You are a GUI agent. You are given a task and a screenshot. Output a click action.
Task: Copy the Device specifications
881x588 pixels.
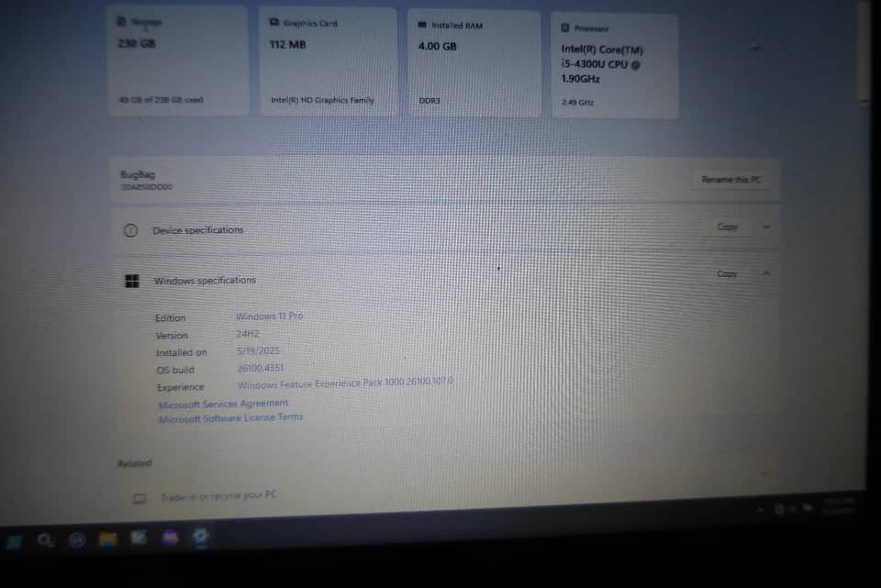727,227
